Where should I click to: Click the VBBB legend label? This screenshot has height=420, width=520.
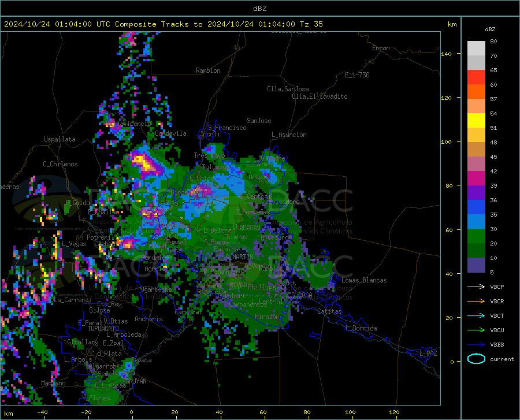point(497,345)
